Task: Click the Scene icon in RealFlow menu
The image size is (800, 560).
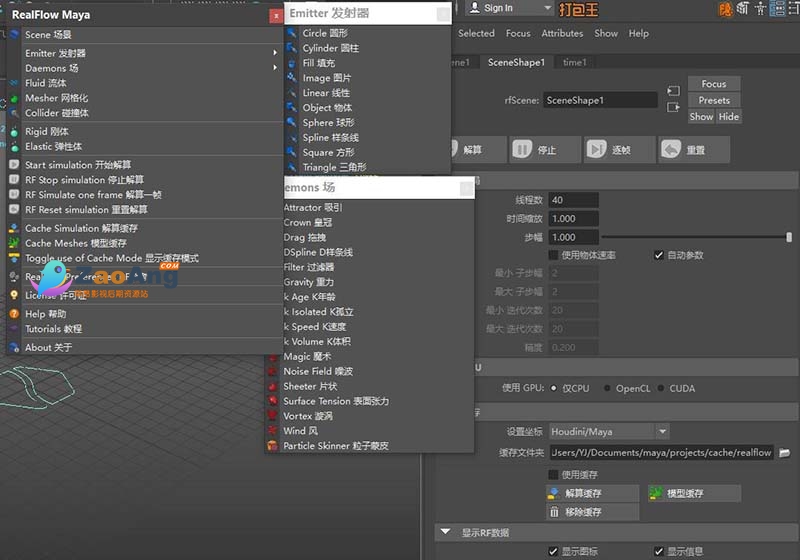Action: [x=14, y=35]
